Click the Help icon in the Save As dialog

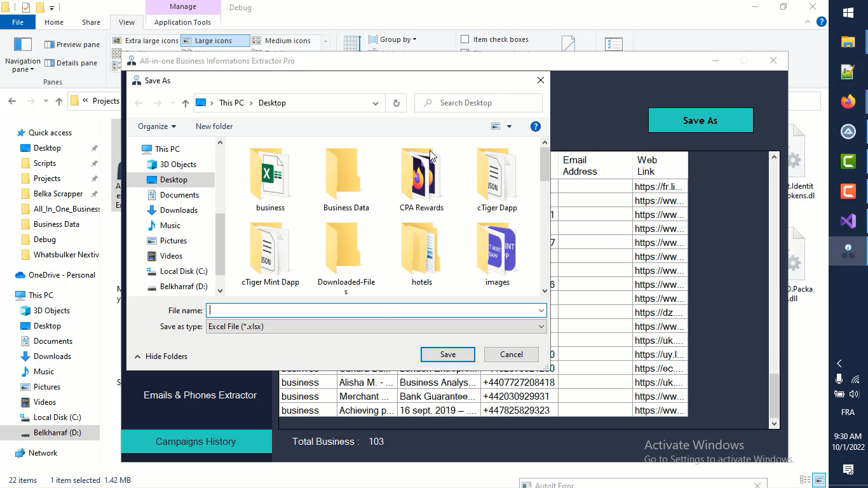(535, 126)
